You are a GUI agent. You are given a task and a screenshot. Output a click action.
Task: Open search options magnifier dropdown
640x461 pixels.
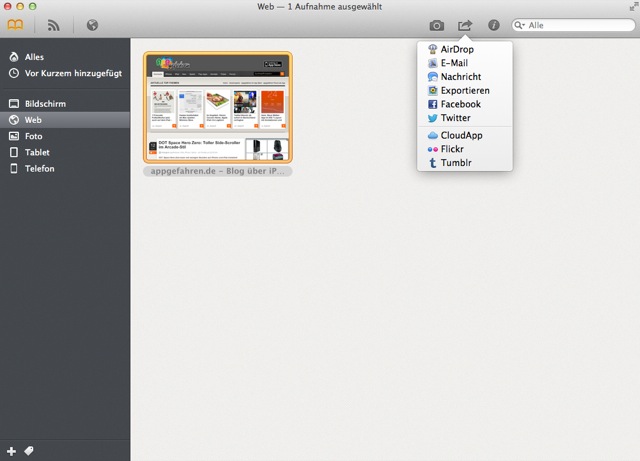pos(521,25)
